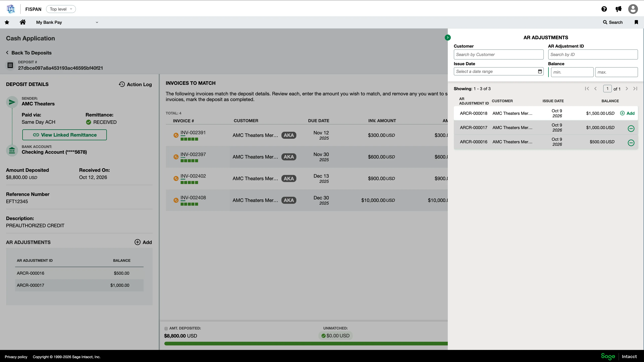Go to previous page of AR adjustments
Image resolution: width=644 pixels, height=362 pixels.
(596, 89)
